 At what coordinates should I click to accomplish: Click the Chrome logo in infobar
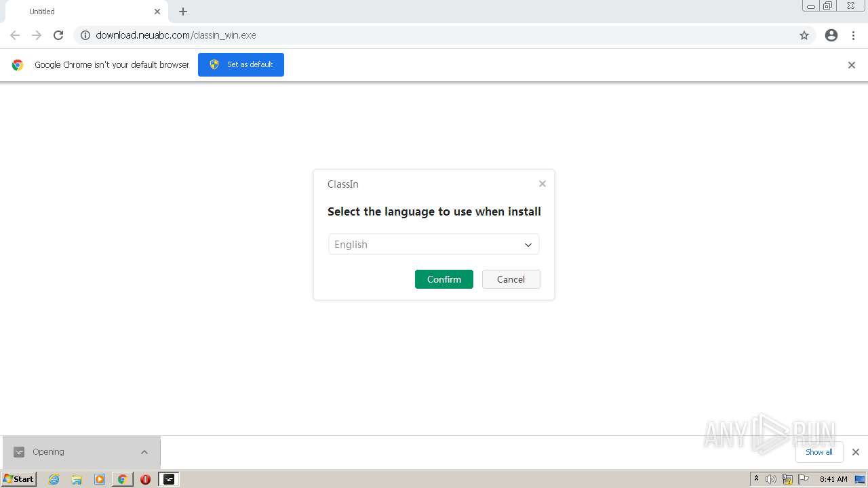[x=18, y=65]
